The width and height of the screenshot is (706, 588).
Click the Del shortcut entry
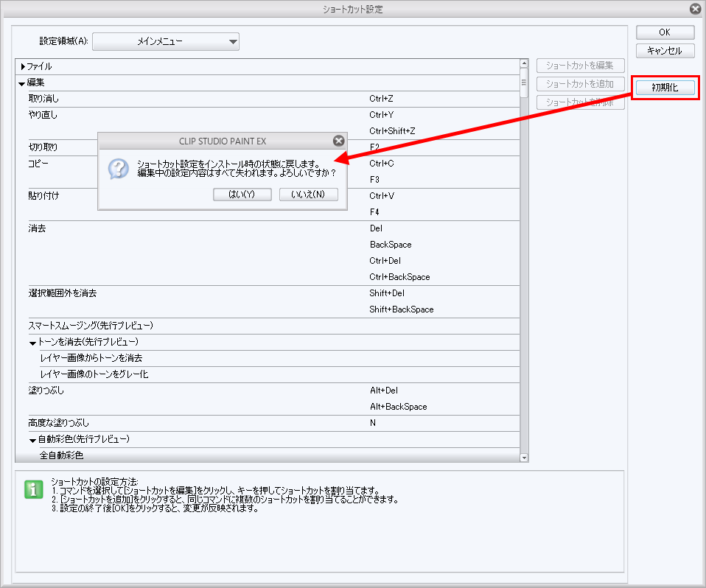[x=376, y=228]
